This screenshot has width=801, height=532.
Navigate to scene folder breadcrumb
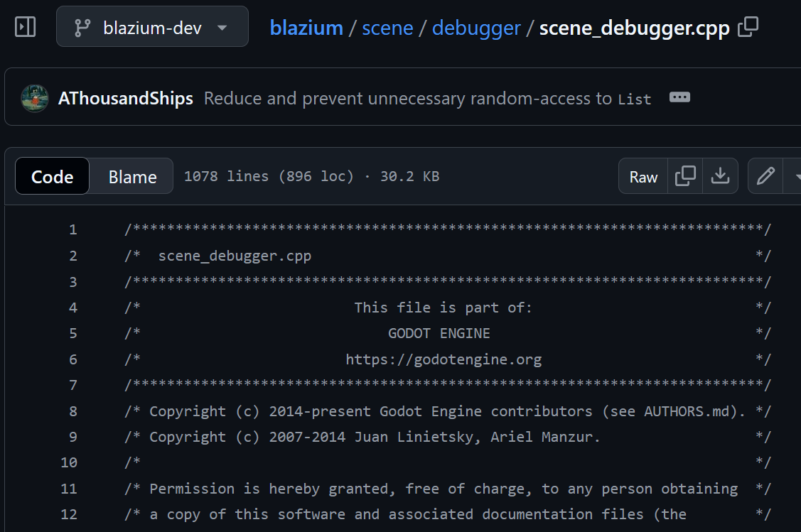point(387,28)
